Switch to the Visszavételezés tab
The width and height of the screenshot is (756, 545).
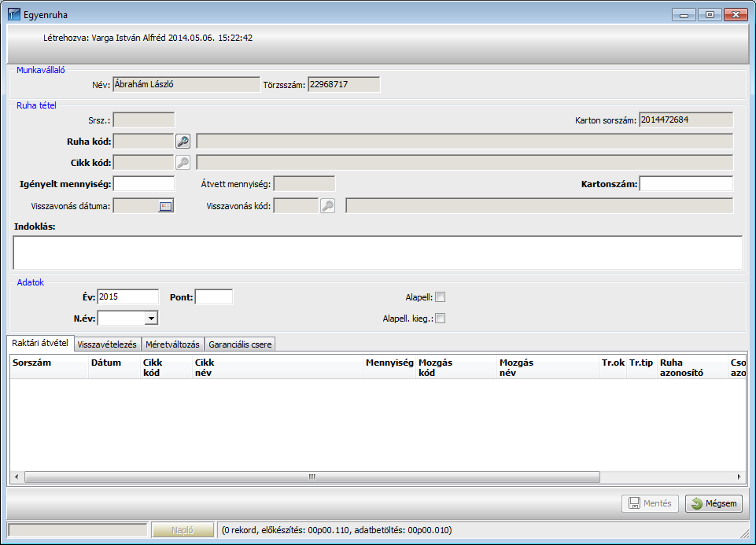(107, 344)
